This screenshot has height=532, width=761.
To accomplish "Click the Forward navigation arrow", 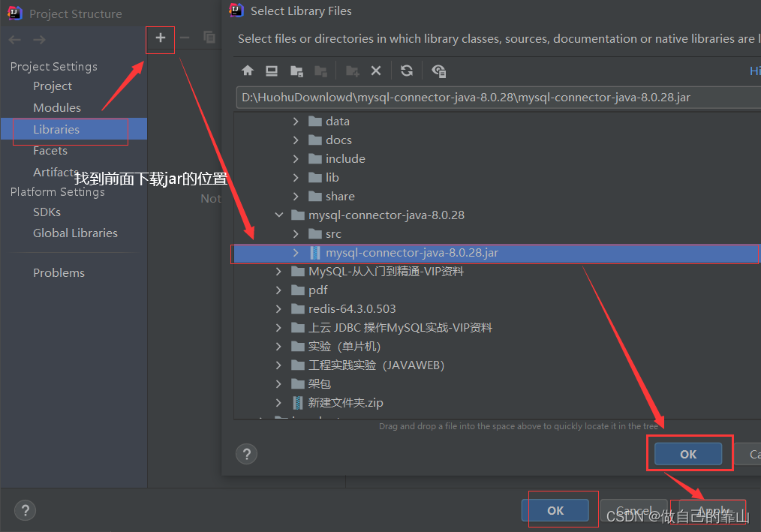I will coord(39,40).
